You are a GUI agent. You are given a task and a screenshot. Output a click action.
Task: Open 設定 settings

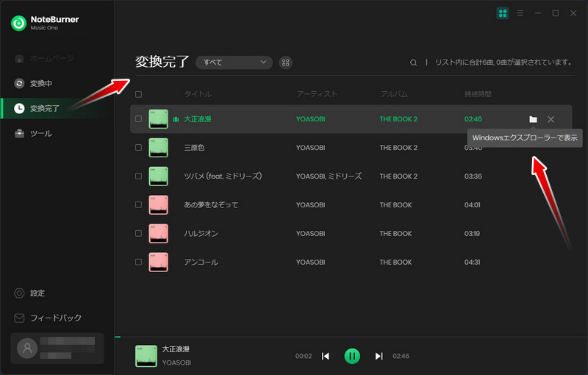[x=29, y=293]
